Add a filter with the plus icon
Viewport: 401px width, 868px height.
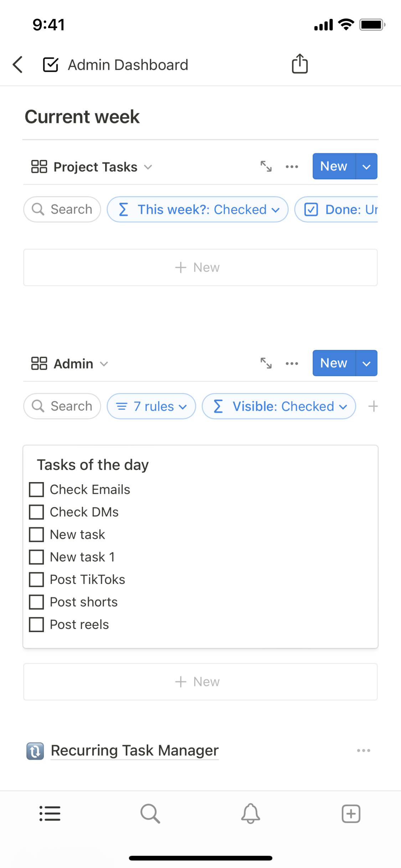coord(373,406)
